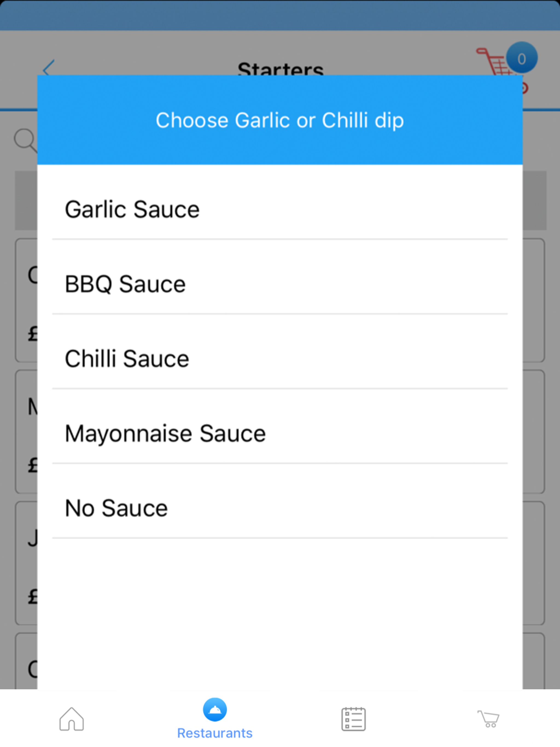This screenshot has width=560, height=747.
Task: Tap the blue cart count badge
Action: [521, 58]
